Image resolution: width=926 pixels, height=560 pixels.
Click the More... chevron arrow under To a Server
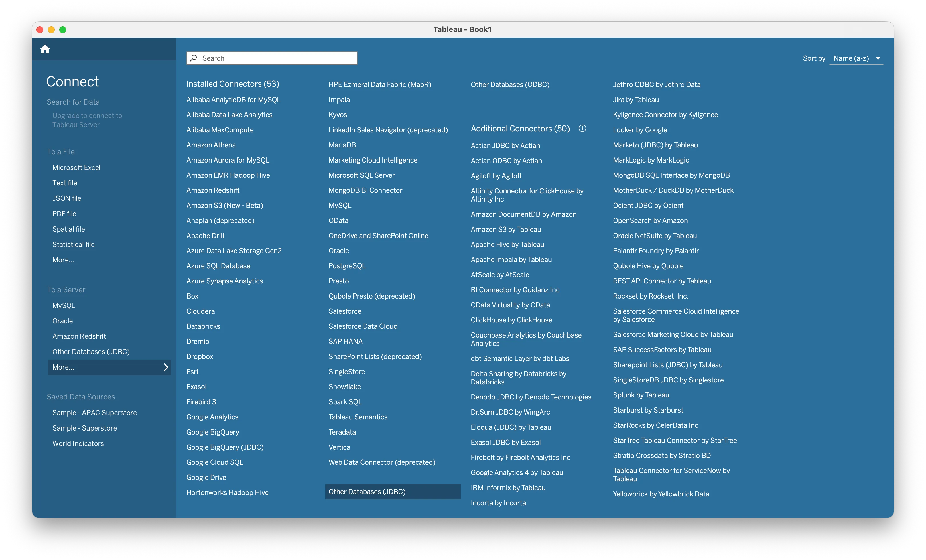tap(166, 367)
